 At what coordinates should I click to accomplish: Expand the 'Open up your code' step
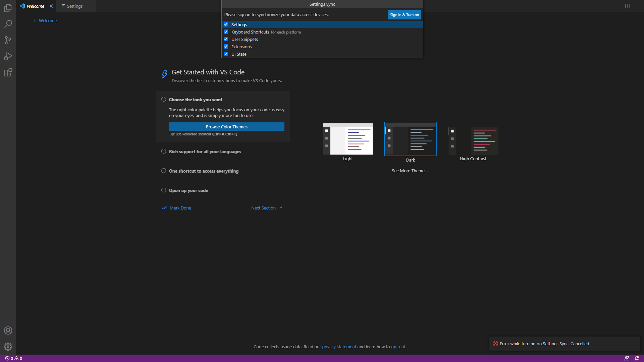189,190
